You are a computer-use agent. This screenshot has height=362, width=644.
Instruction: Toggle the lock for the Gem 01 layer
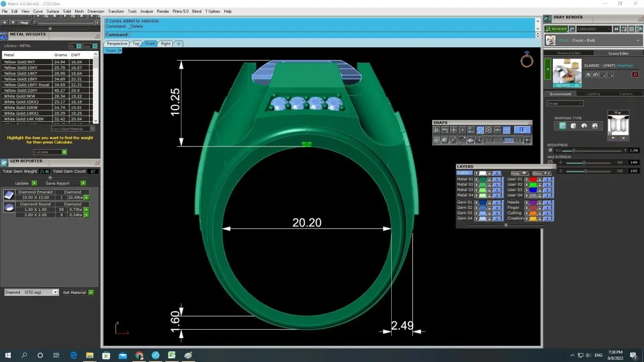point(489,202)
